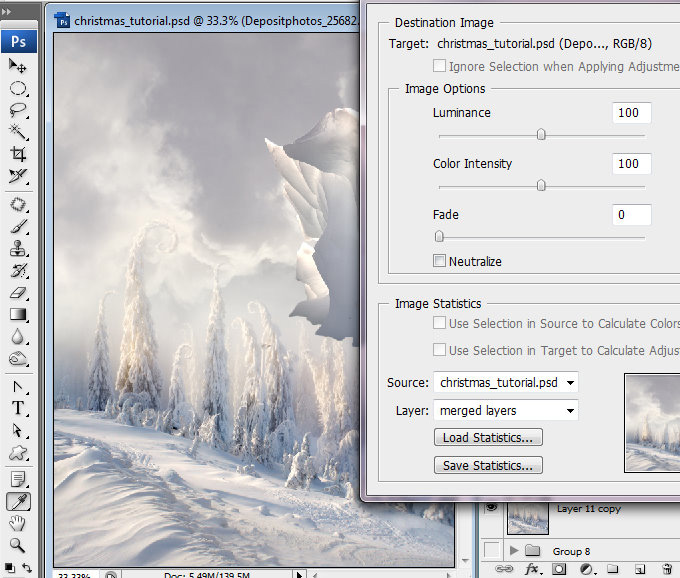Pick the Eraser tool
Screen dimensions: 680x578
[18, 293]
